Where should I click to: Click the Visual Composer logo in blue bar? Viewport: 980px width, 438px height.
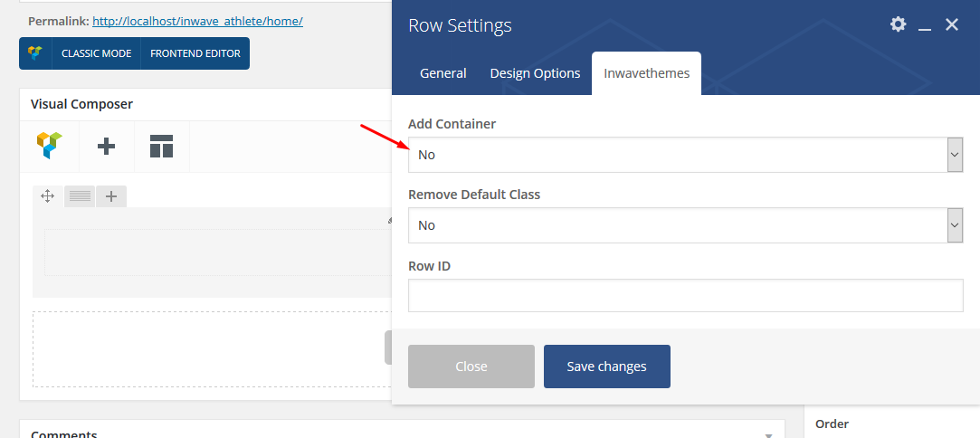(35, 53)
